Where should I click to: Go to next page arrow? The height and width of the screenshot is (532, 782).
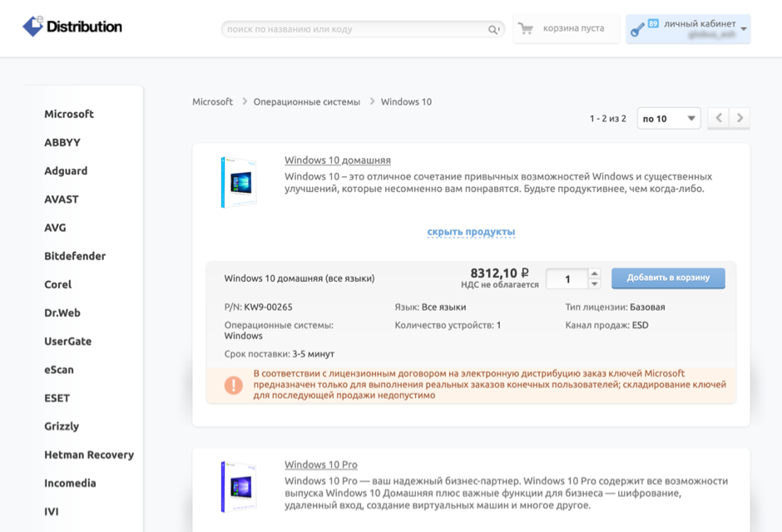pos(740,118)
